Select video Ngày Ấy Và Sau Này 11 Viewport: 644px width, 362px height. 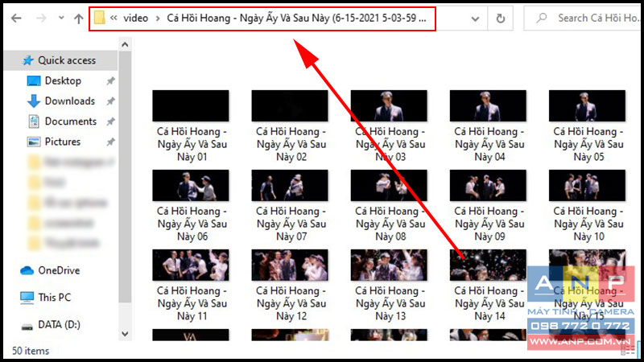[191, 286]
